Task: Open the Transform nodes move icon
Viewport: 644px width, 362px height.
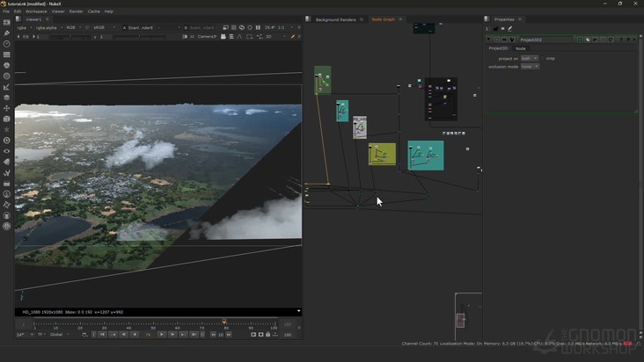Action: point(6,108)
